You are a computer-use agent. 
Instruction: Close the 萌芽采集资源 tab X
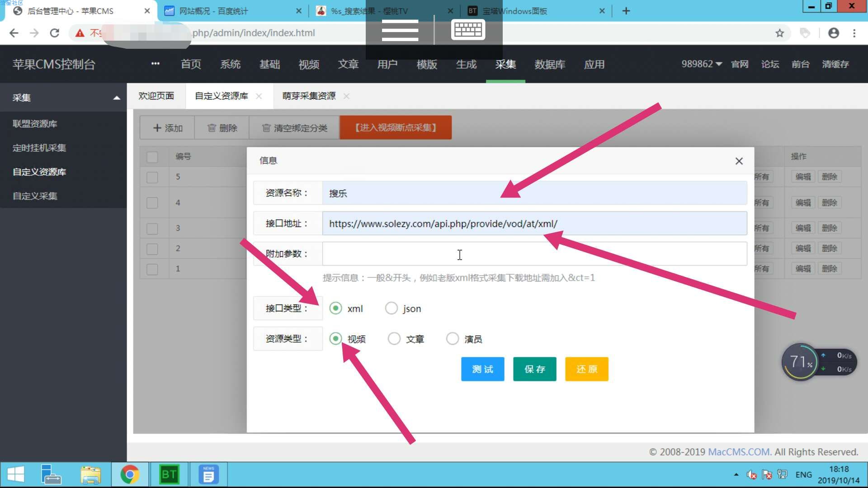346,96
